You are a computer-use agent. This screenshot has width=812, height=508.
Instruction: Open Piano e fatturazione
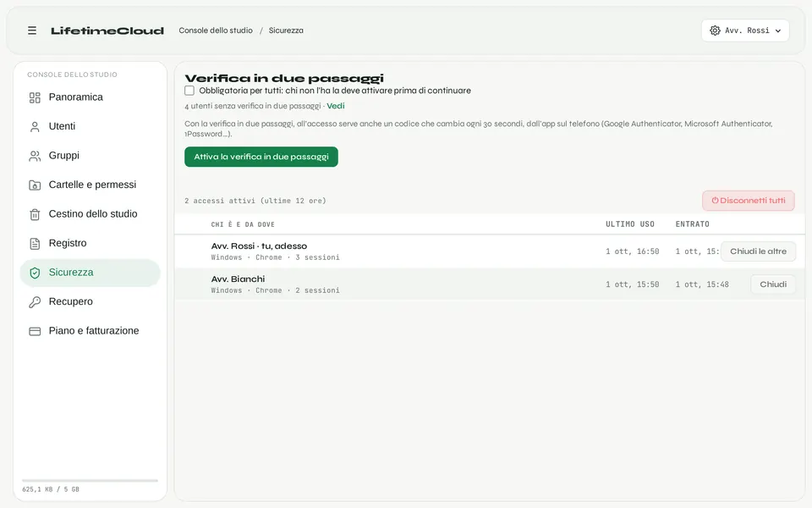pyautogui.click(x=91, y=331)
